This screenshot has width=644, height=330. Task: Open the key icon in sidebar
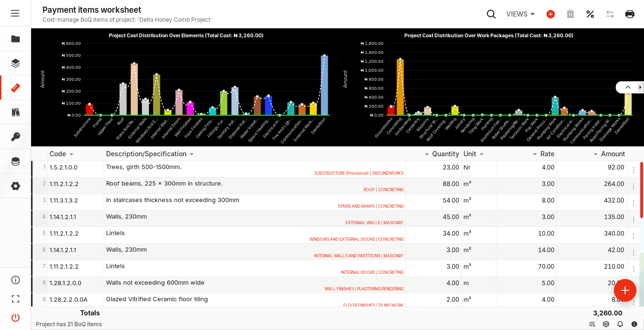point(16,137)
